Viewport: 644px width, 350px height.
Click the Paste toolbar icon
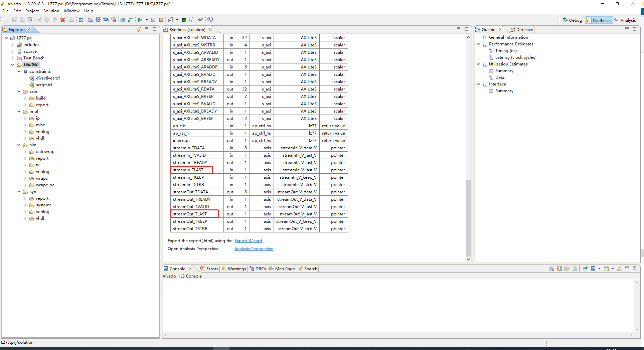click(x=55, y=20)
